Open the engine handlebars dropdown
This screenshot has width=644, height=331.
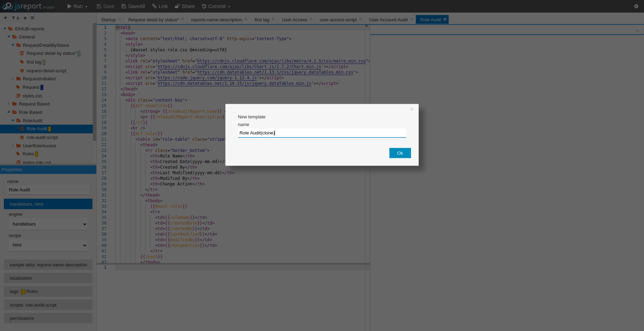tap(48, 224)
